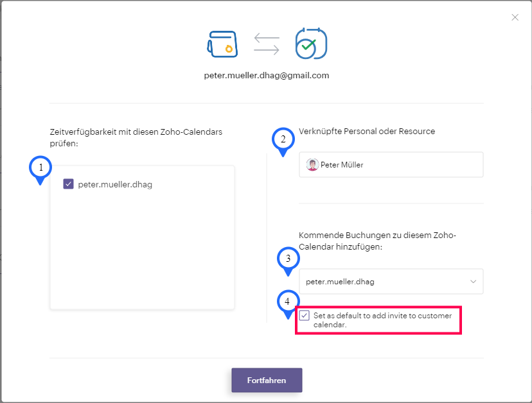532x403 pixels.
Task: Uncheck the peter.mueller.dhag calendar checkbox
Action: [x=68, y=184]
